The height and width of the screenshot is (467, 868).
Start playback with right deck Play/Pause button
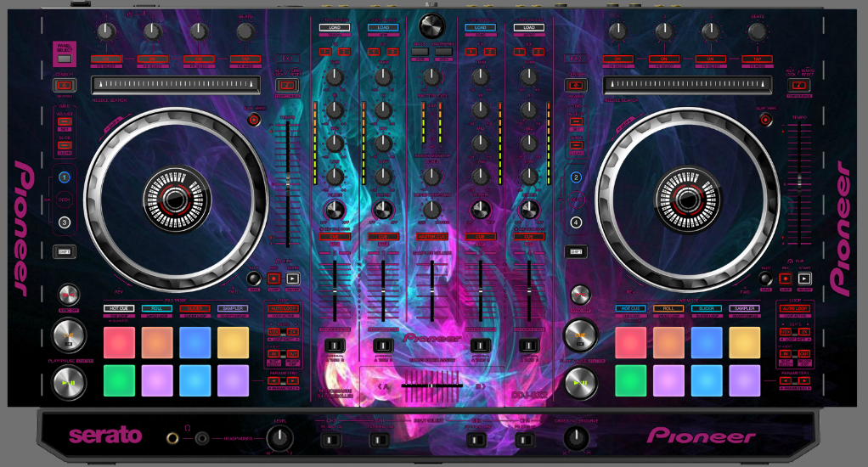click(580, 382)
